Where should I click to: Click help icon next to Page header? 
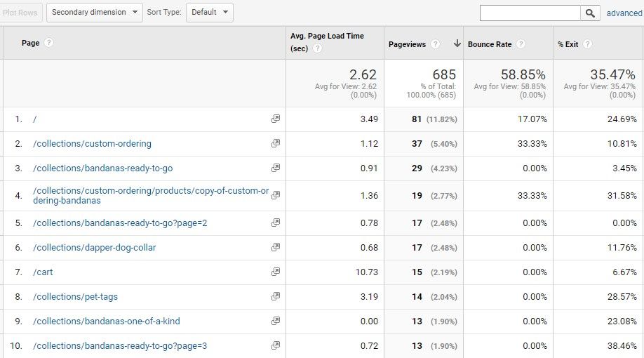(48, 43)
